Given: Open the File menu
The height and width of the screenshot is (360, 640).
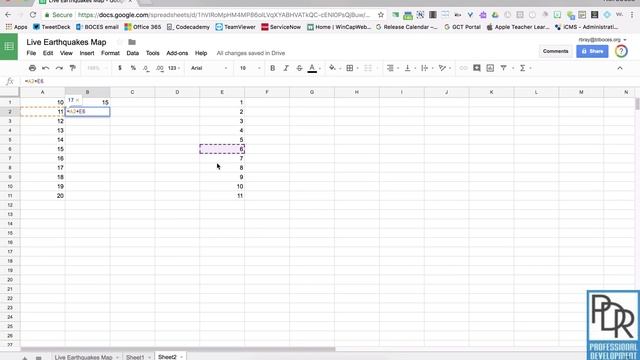Looking at the screenshot, I should click(x=31, y=53).
